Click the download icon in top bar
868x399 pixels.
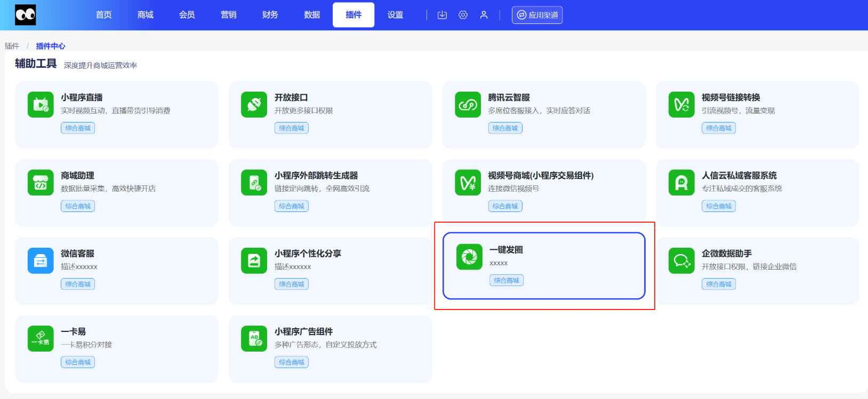point(442,15)
